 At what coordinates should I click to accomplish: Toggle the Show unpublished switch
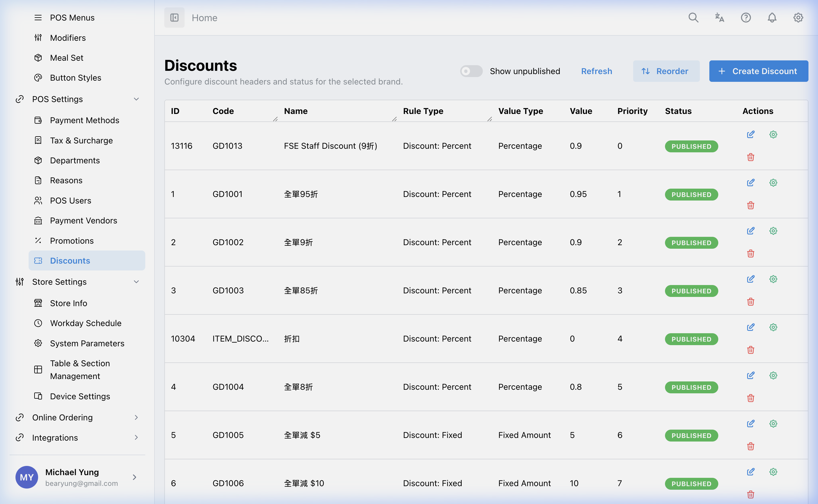471,71
